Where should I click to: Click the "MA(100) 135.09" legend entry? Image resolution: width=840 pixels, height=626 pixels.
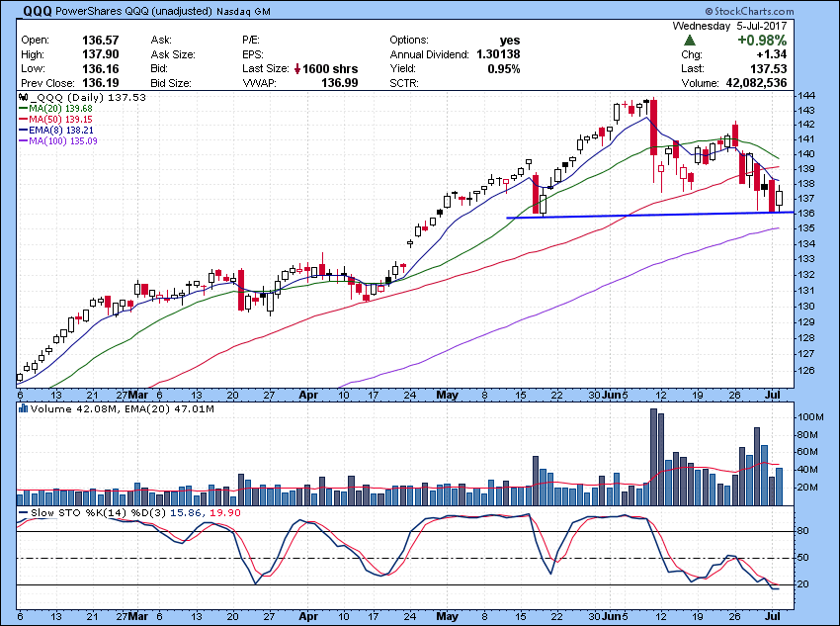coord(63,141)
